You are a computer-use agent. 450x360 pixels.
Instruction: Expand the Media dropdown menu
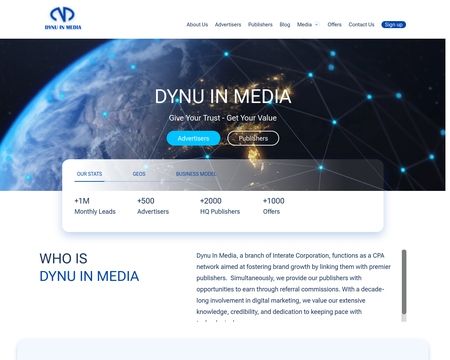[307, 25]
